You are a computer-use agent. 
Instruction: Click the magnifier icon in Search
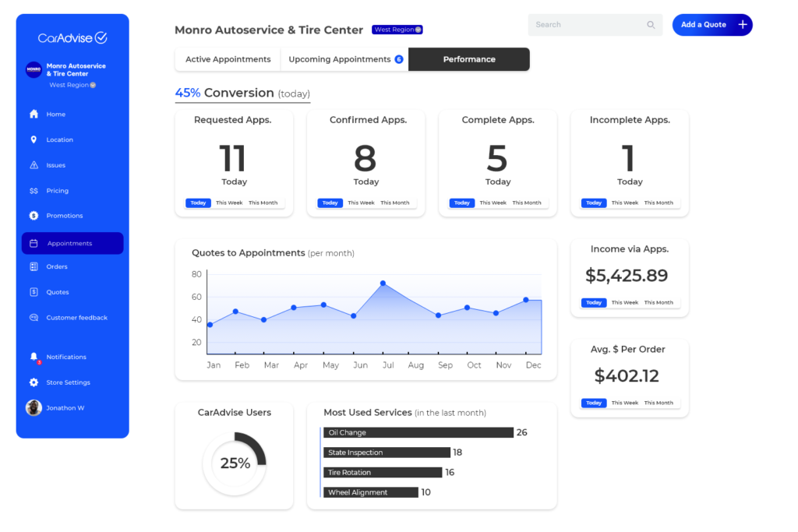tap(651, 25)
